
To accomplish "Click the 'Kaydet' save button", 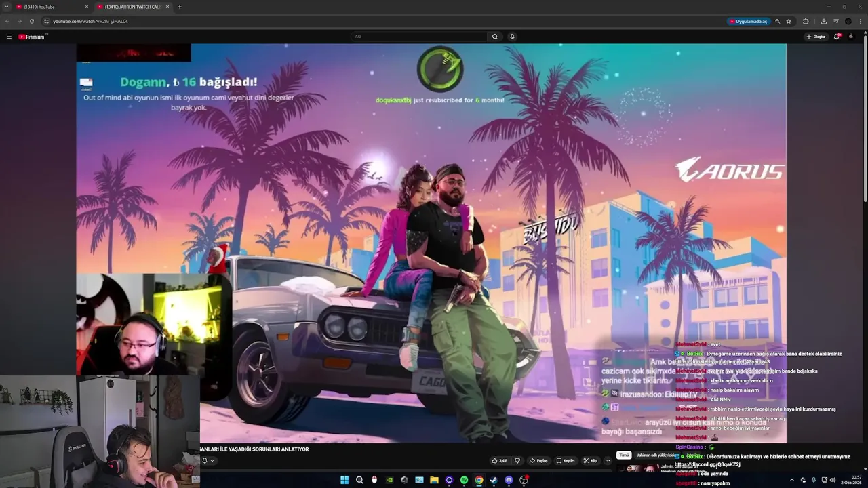I will click(566, 460).
